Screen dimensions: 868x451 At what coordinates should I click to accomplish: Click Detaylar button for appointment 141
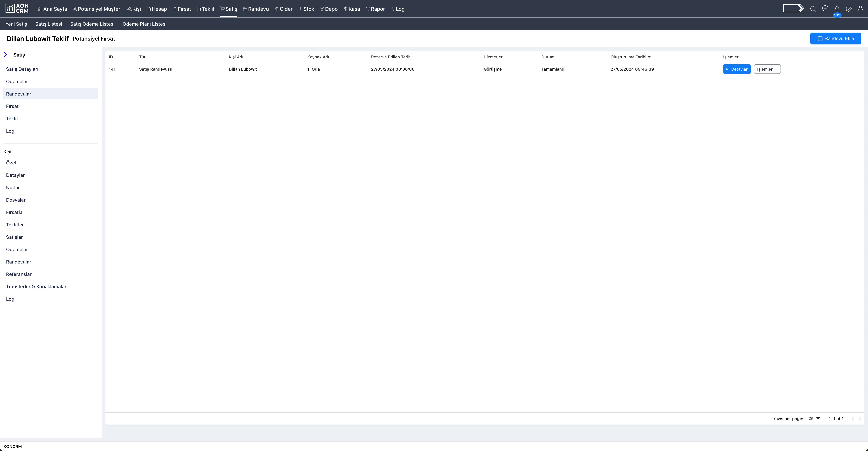coord(737,69)
